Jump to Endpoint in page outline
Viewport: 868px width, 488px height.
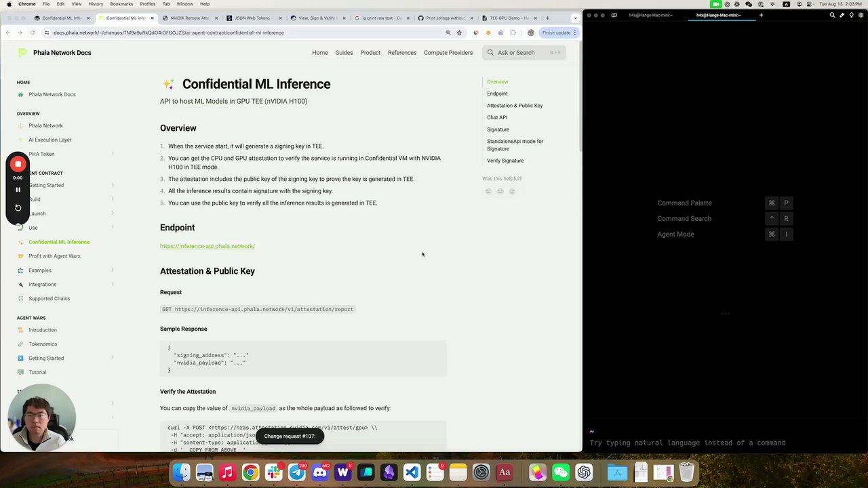tap(497, 94)
